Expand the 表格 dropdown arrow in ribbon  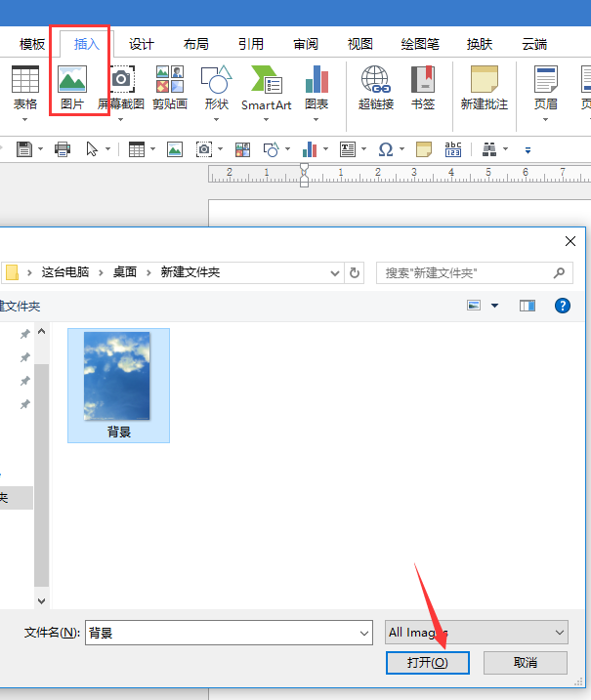[x=25, y=120]
